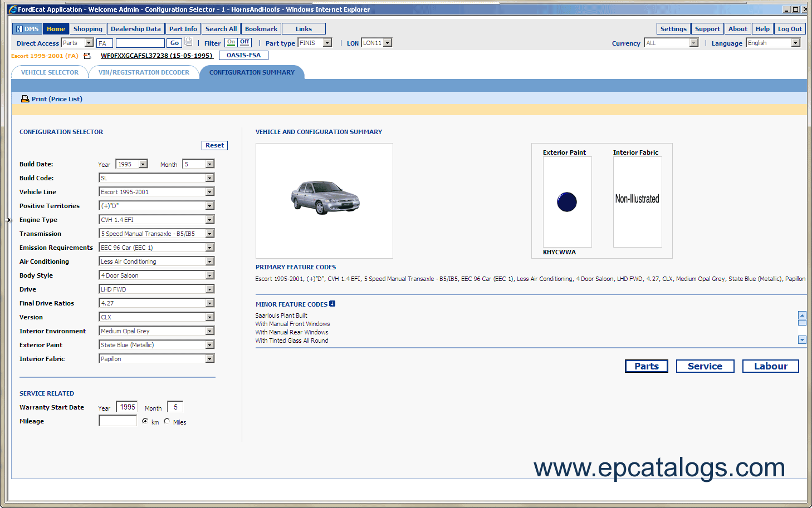Click the copy document icon beside Go
The height and width of the screenshot is (508, 812).
point(188,42)
